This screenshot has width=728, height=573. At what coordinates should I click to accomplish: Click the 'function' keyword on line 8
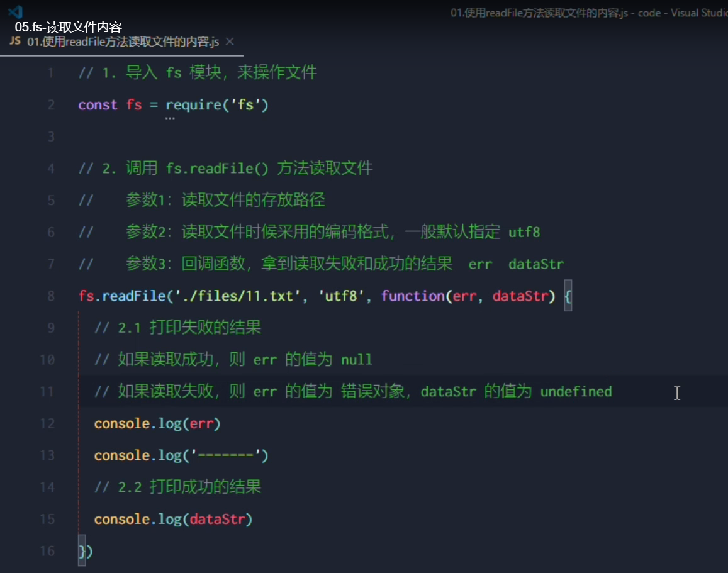point(413,296)
